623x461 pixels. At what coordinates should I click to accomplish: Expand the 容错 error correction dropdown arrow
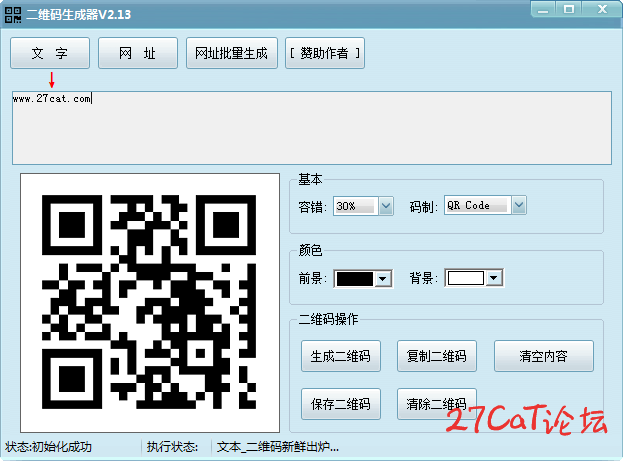(x=386, y=206)
